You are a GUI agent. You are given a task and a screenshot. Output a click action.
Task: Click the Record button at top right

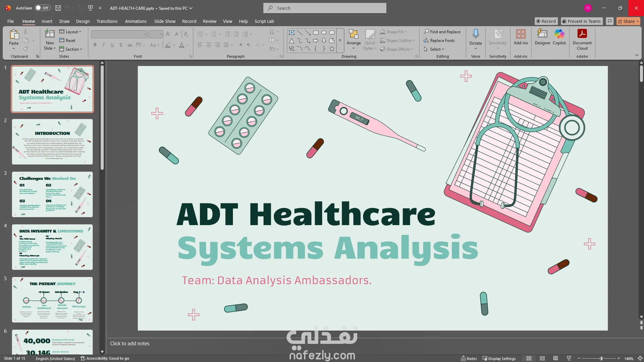pyautogui.click(x=546, y=21)
